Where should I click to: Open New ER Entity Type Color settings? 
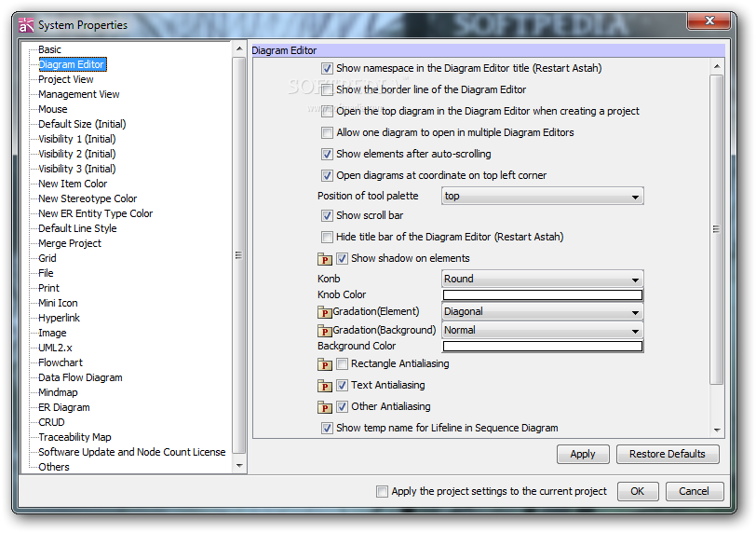[x=96, y=214]
